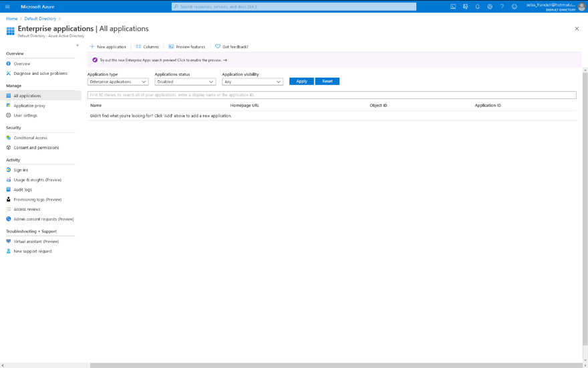Open the account avatar menu
Viewport: 588px width, 368px height.
click(581, 7)
